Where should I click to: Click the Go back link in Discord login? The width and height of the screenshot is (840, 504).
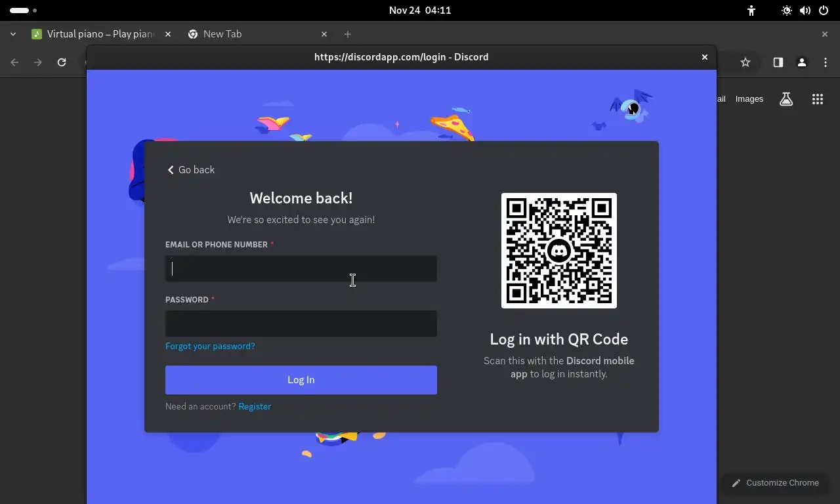190,170
